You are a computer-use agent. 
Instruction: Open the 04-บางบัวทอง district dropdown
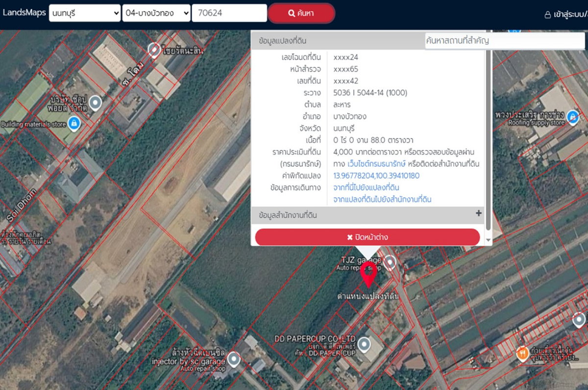pos(156,13)
